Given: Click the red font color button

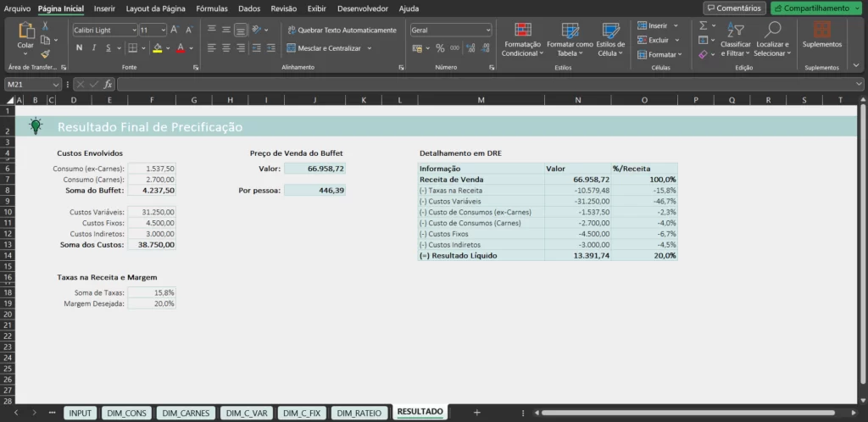Looking at the screenshot, I should [180, 48].
